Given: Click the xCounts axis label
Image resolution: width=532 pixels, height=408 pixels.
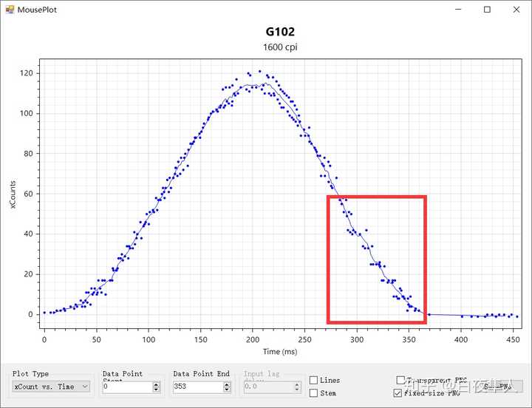Looking at the screenshot, I should (x=13, y=194).
